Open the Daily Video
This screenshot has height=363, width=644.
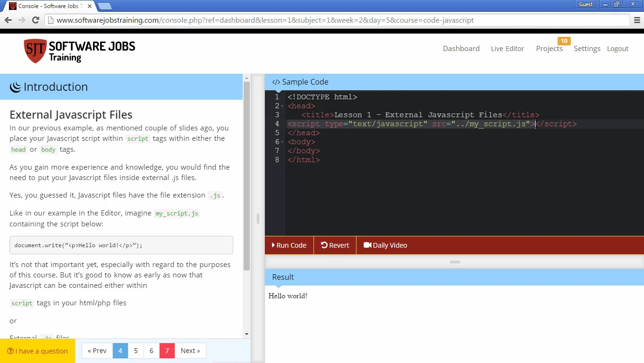[x=385, y=245]
